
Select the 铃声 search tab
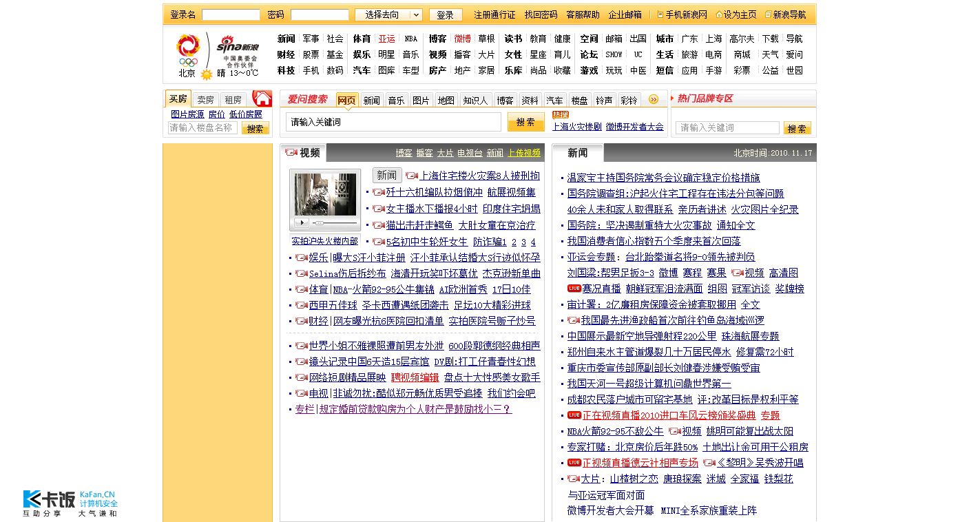point(604,101)
